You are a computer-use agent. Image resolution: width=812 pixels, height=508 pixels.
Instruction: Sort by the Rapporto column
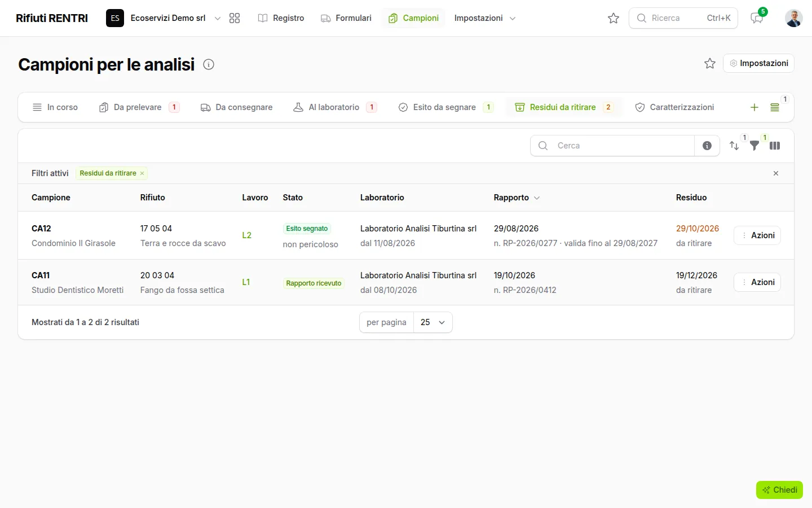tap(517, 198)
